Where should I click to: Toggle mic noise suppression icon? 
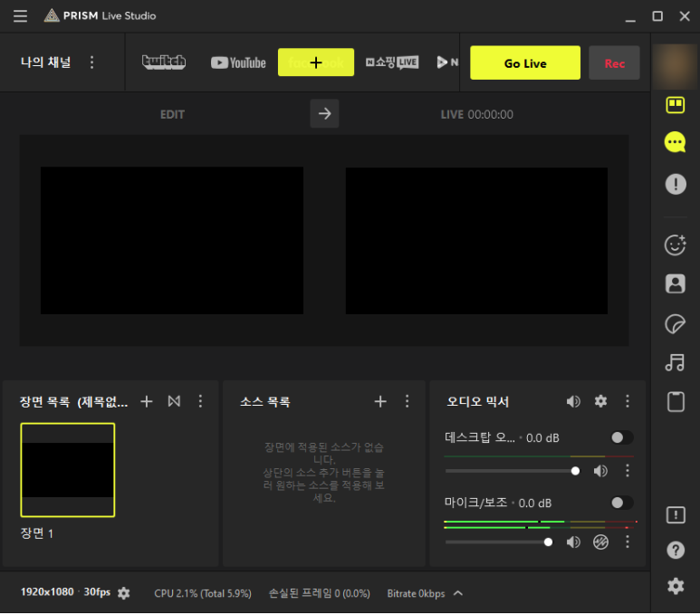click(x=601, y=542)
